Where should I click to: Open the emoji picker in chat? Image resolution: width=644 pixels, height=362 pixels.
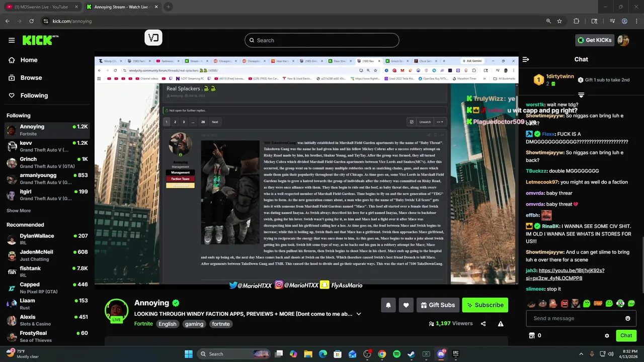coord(628,318)
